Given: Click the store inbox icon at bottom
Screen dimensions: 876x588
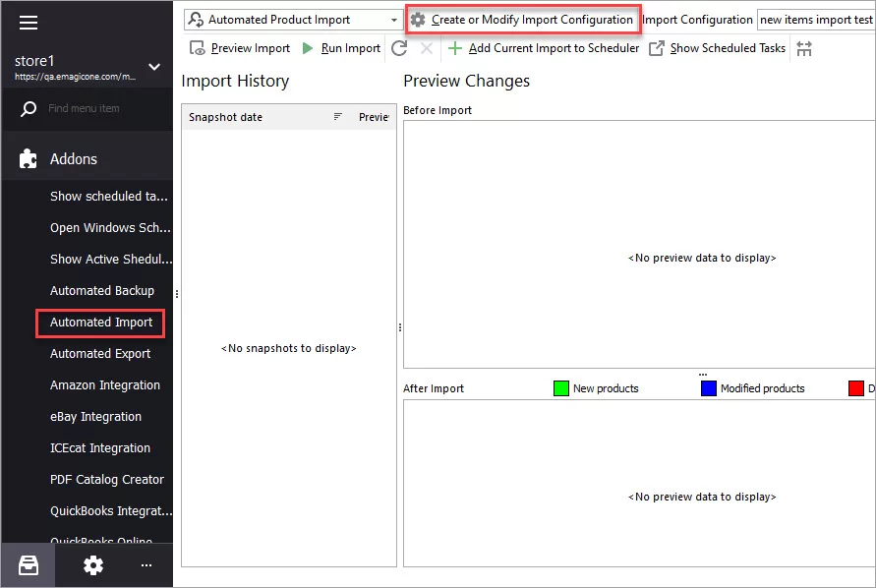Looking at the screenshot, I should [x=29, y=565].
